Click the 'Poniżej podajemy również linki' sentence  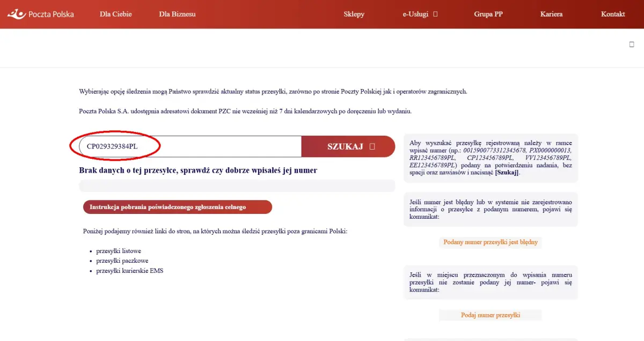tap(215, 231)
